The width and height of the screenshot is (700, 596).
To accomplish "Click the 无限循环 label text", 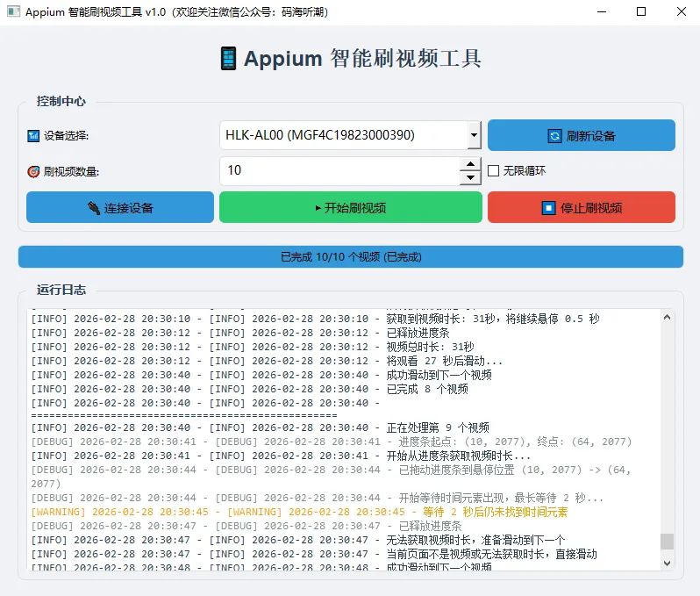I will [x=524, y=170].
